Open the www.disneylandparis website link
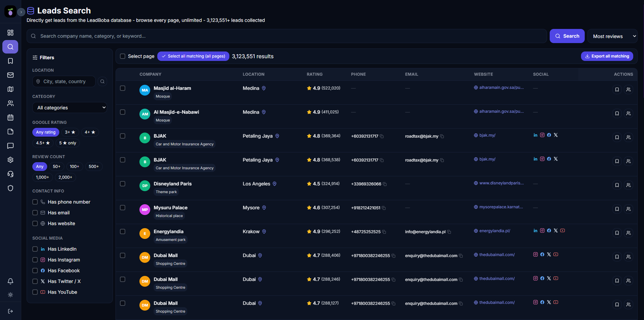 click(x=499, y=183)
